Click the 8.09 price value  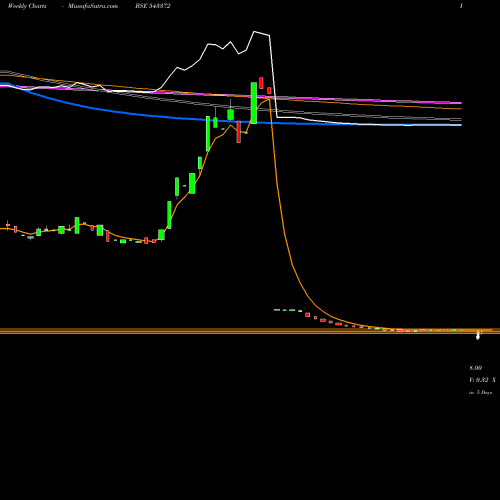[476, 368]
